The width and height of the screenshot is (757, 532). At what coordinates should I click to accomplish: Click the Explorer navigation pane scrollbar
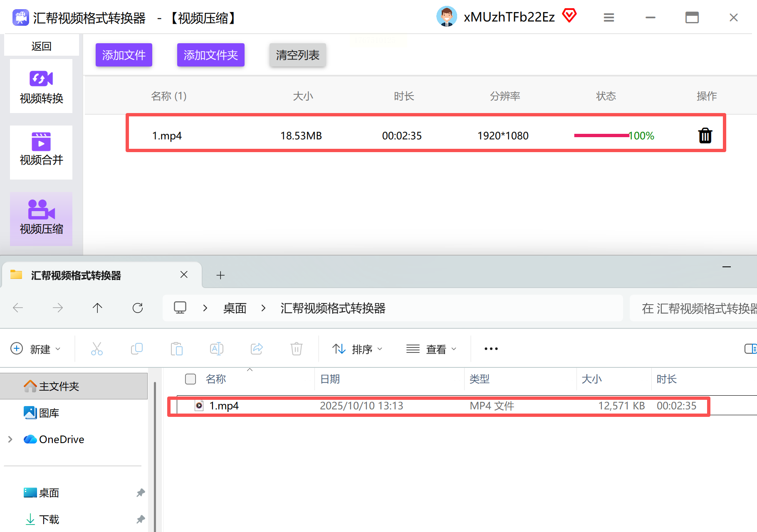(155, 456)
